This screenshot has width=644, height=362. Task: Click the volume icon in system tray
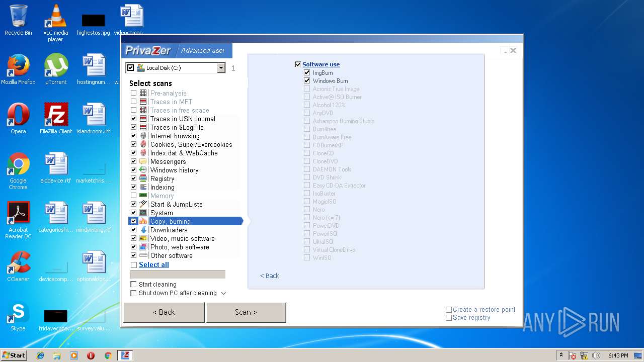[x=596, y=355]
